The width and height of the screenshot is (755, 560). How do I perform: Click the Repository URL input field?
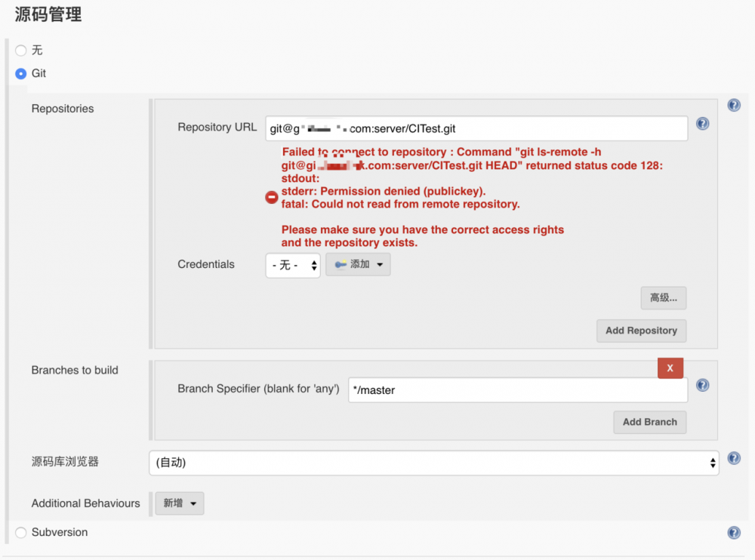[x=476, y=128]
